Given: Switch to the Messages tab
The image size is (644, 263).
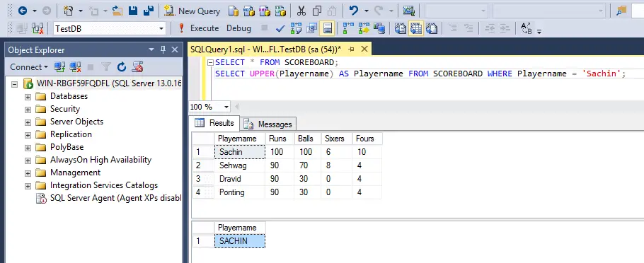Looking at the screenshot, I should point(270,124).
